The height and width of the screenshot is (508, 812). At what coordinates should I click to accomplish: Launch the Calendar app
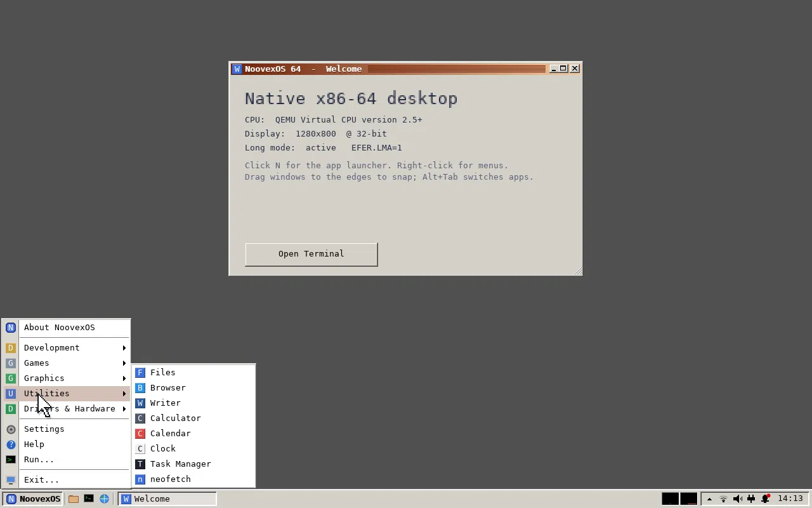[193, 434]
